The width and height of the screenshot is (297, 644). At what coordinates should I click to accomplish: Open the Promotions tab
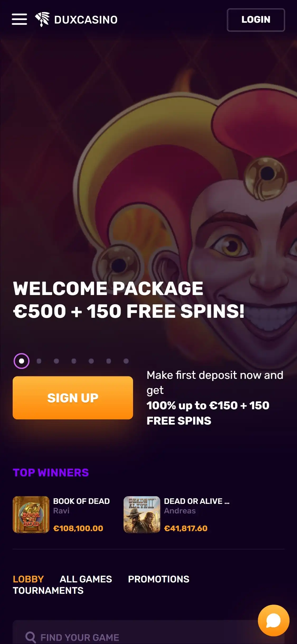click(159, 579)
